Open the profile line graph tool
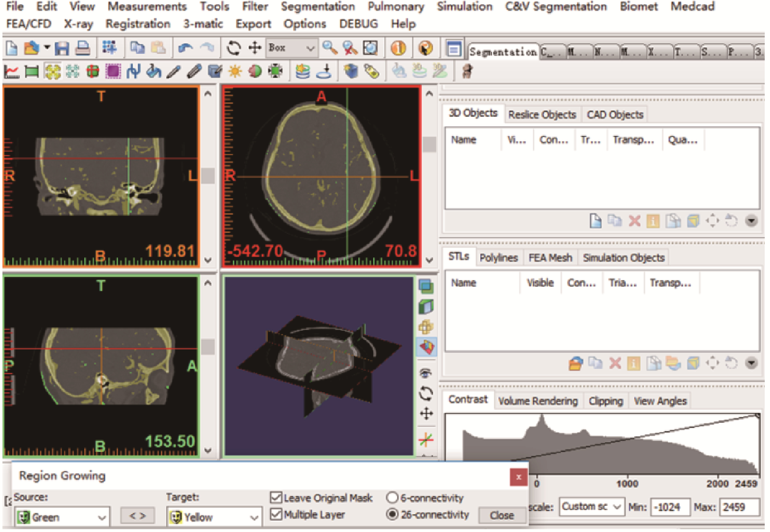Viewport: 770px width, 532px height. pyautogui.click(x=11, y=72)
